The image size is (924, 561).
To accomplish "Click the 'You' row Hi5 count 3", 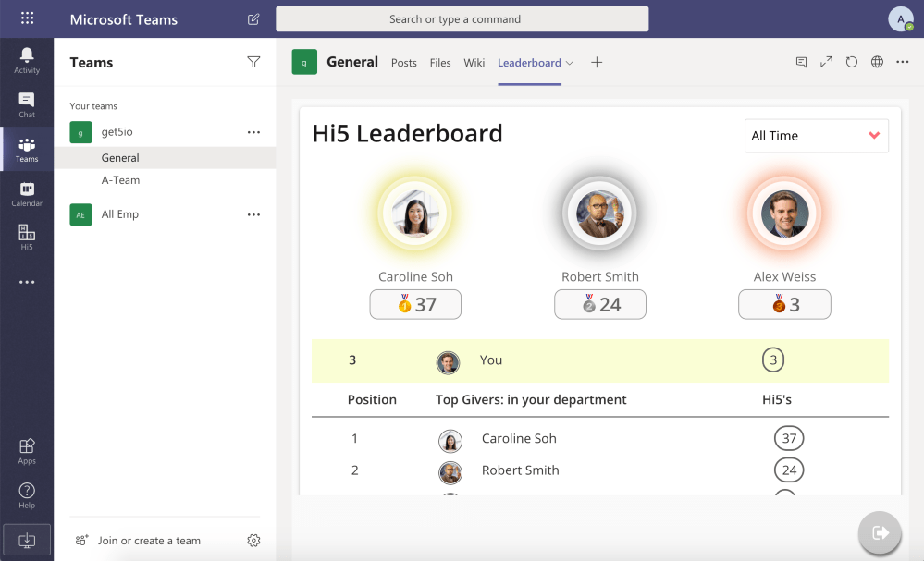I will 773,360.
